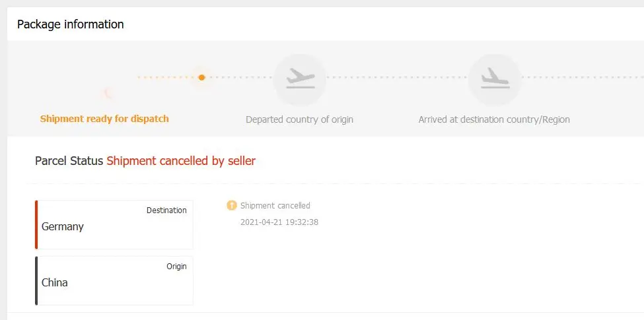Click the small "Origin" label
The image size is (644, 320).
pyautogui.click(x=176, y=267)
